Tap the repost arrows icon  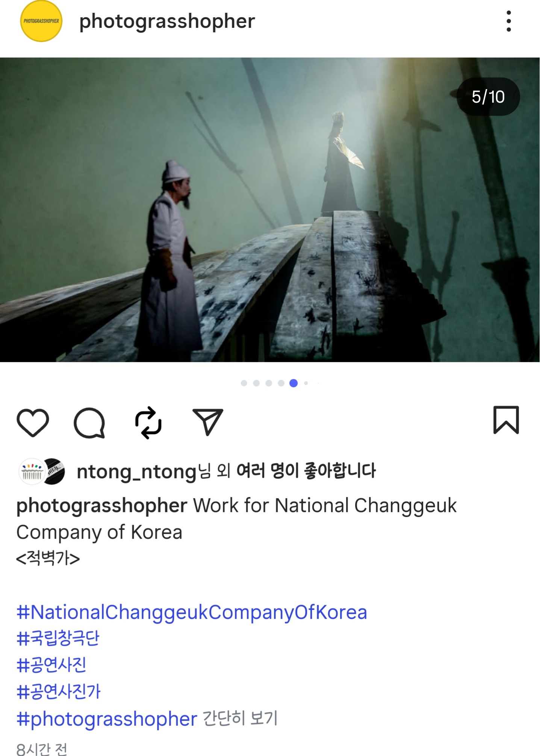(148, 422)
